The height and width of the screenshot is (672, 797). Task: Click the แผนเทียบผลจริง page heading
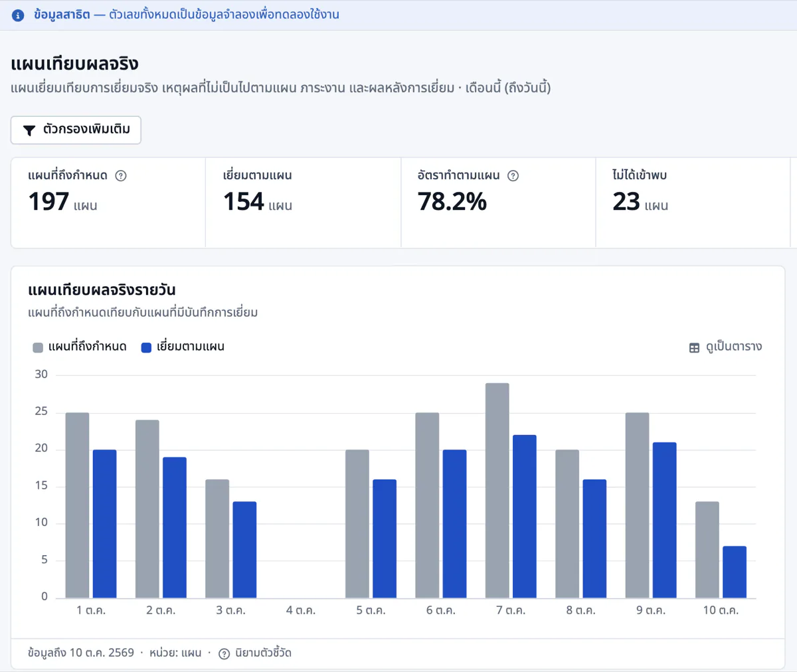74,64
